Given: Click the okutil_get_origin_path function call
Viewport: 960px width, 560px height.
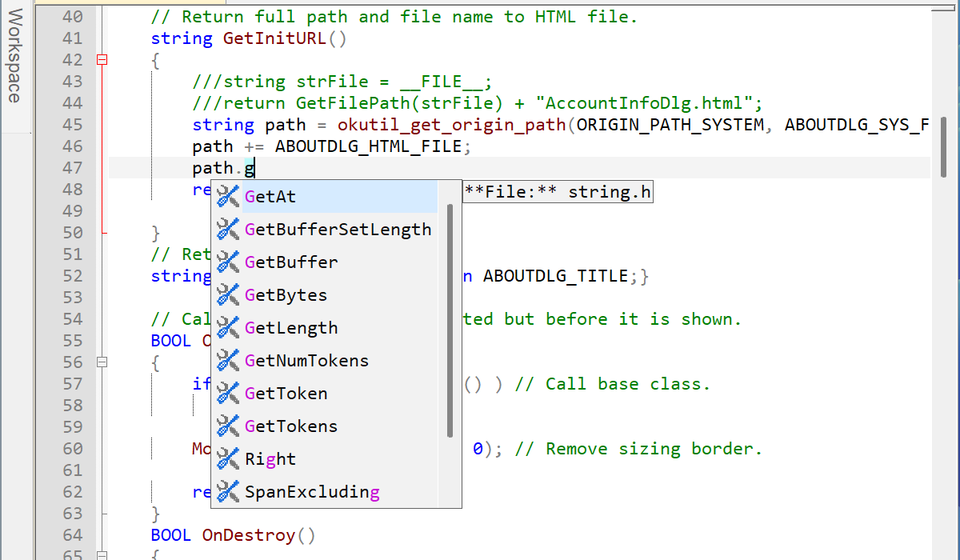Looking at the screenshot, I should (452, 125).
